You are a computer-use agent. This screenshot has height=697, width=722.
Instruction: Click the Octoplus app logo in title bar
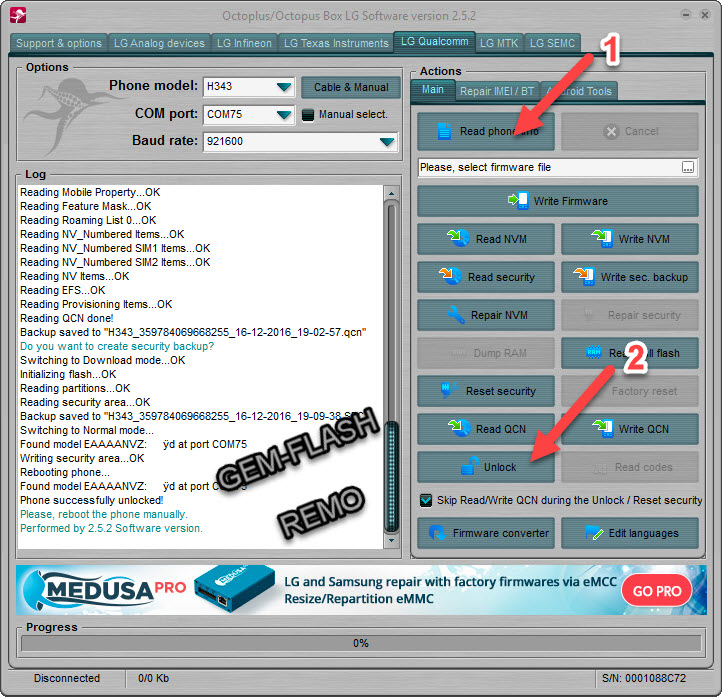(18, 15)
